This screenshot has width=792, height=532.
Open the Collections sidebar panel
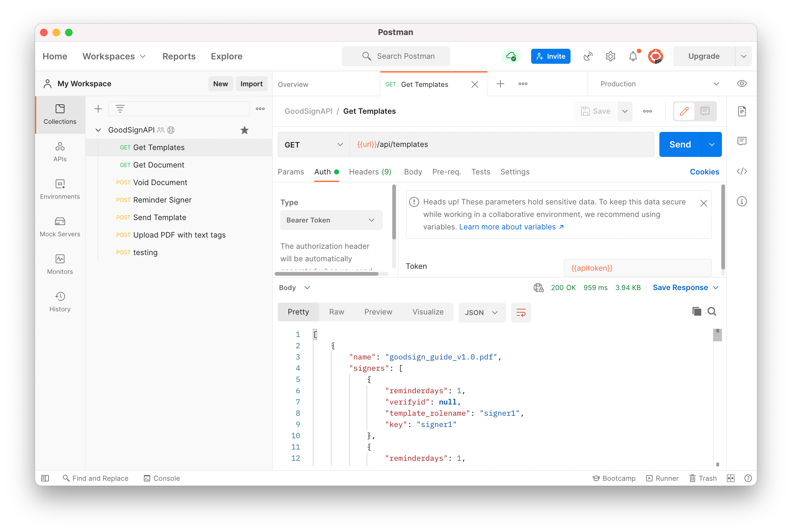(x=60, y=114)
